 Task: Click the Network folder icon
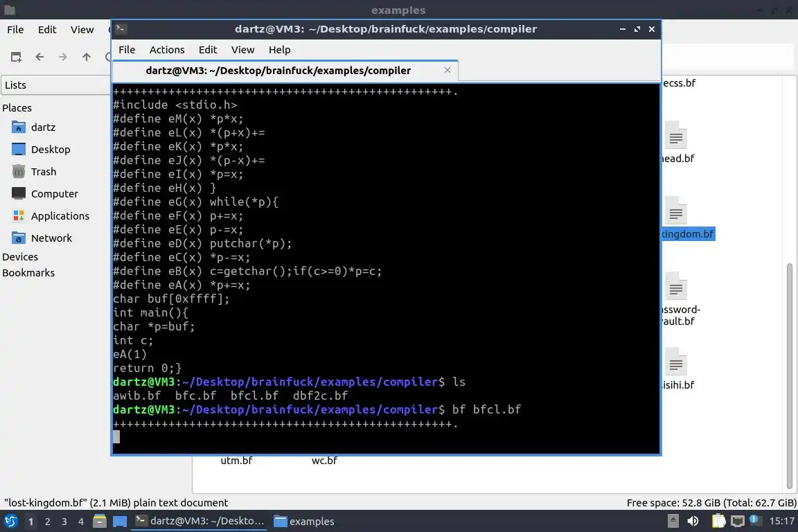click(x=18, y=238)
